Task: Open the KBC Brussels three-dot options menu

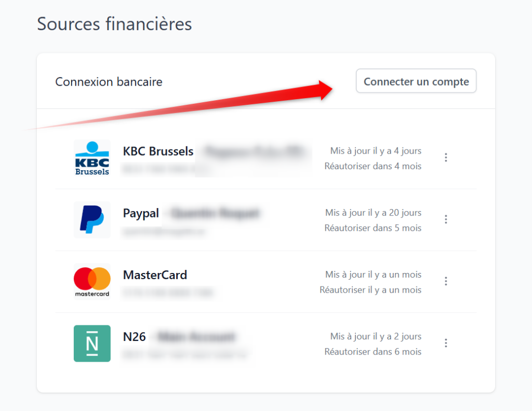Action: point(446,157)
